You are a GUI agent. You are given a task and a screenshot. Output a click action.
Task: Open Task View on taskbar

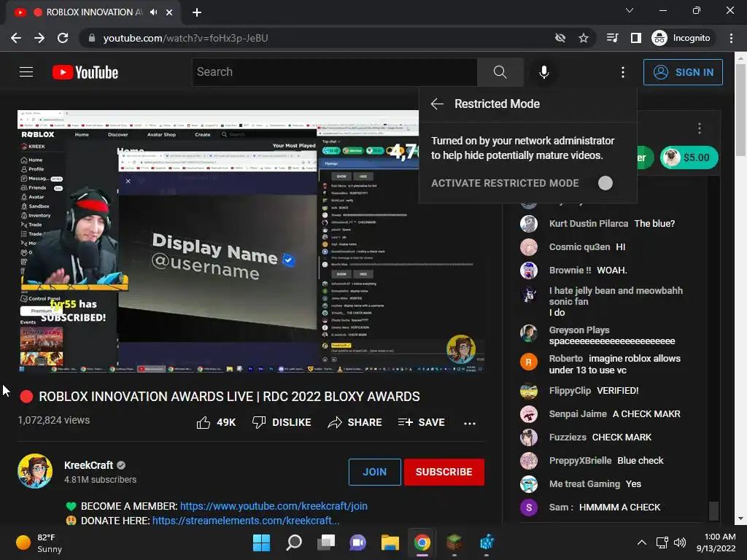[326, 542]
